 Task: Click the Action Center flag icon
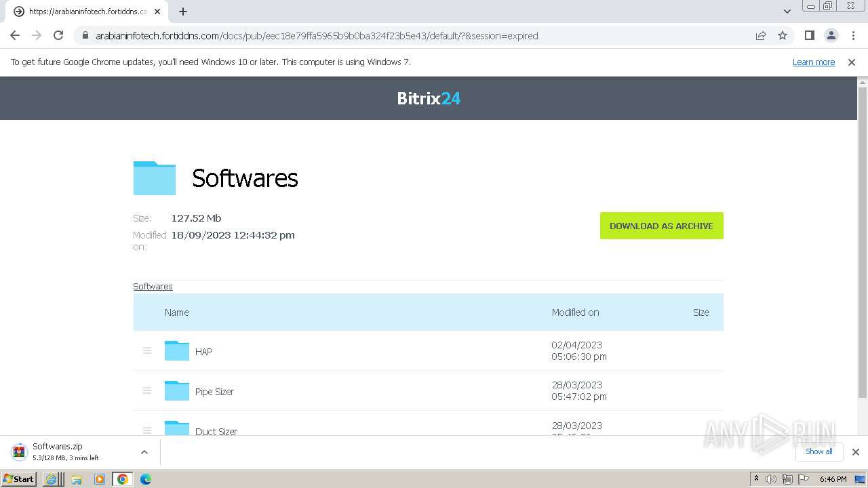point(802,479)
